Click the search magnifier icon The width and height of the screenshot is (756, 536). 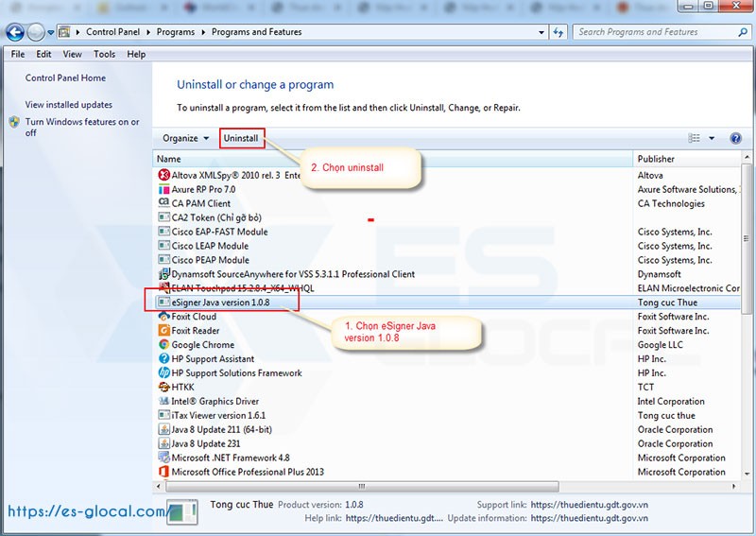point(743,32)
